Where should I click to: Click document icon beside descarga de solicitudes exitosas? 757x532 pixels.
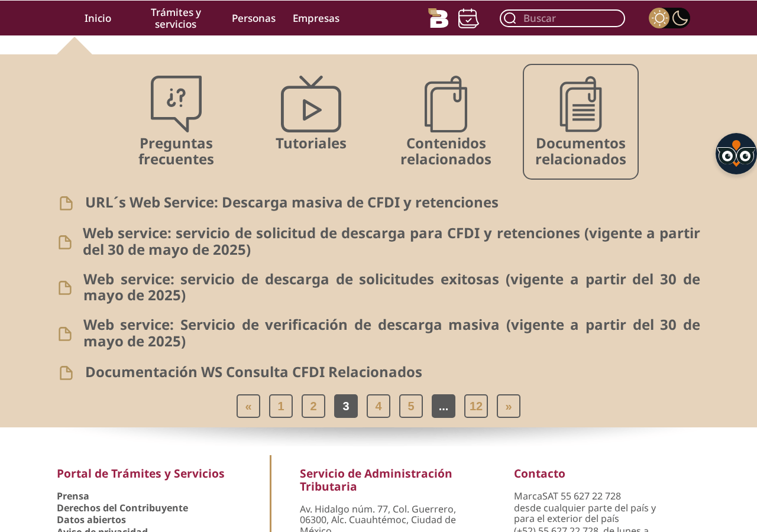coord(65,288)
